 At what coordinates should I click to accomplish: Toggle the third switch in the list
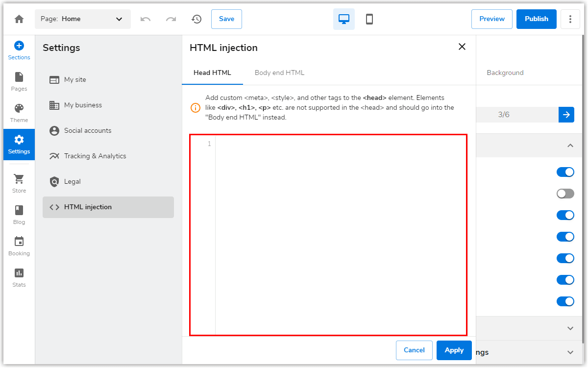(565, 215)
